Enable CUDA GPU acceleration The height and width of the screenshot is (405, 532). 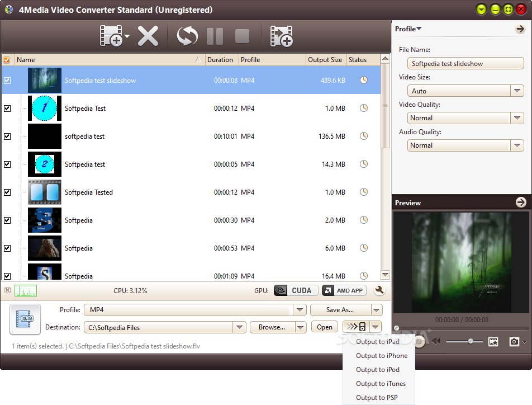[x=296, y=290]
